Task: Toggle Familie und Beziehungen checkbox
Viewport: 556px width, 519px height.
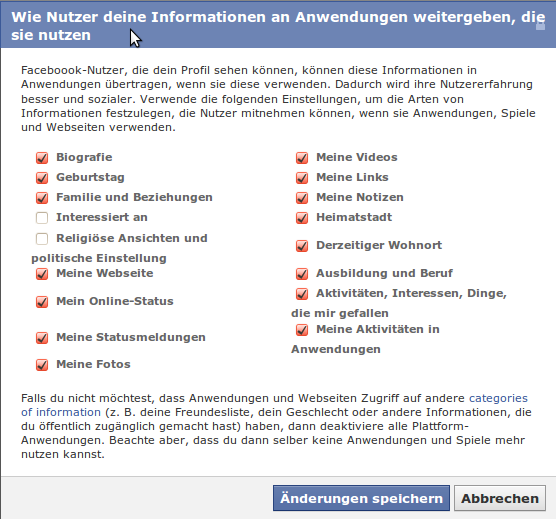Action: tap(42, 198)
